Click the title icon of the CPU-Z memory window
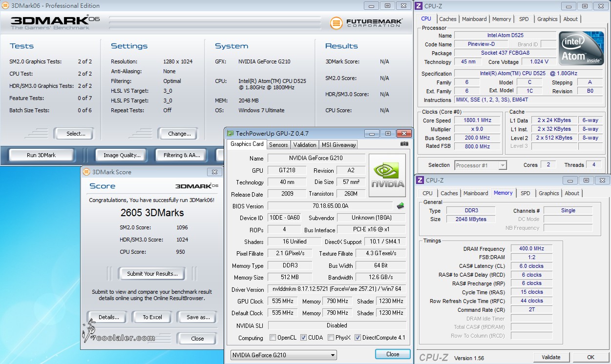The height and width of the screenshot is (364, 611). (x=420, y=180)
